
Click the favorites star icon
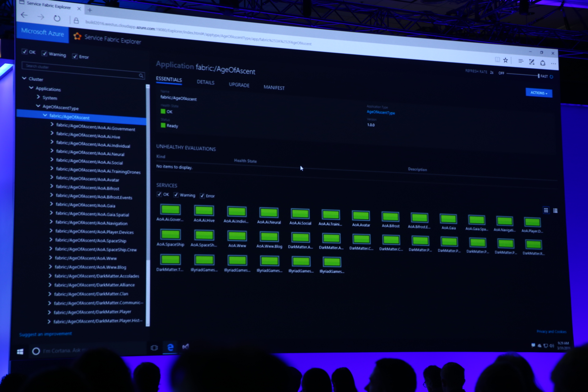[x=506, y=61]
